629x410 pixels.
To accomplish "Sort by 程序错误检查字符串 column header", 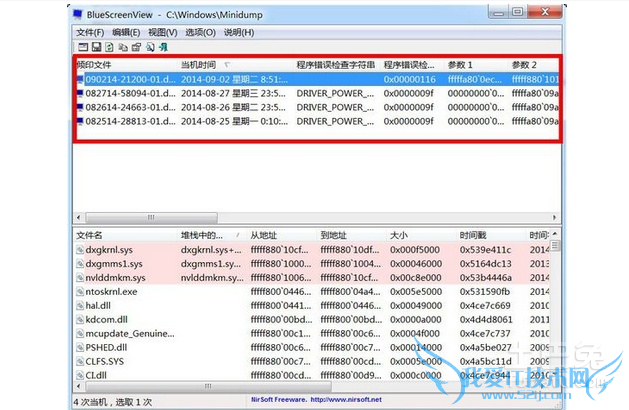I will (336, 65).
